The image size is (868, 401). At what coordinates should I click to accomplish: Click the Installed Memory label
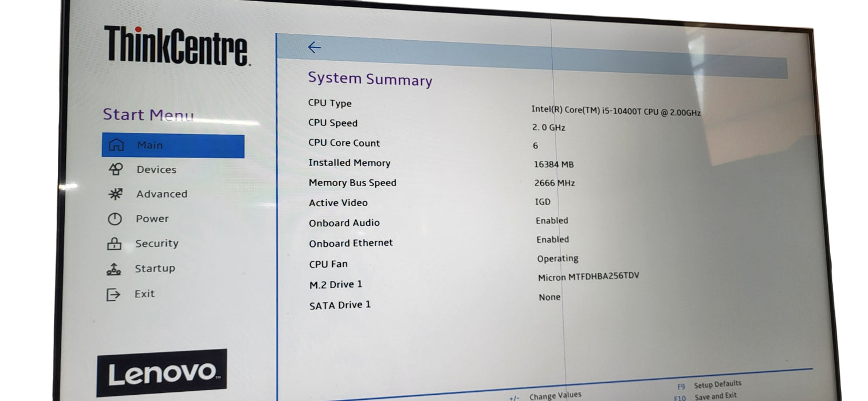(x=349, y=163)
